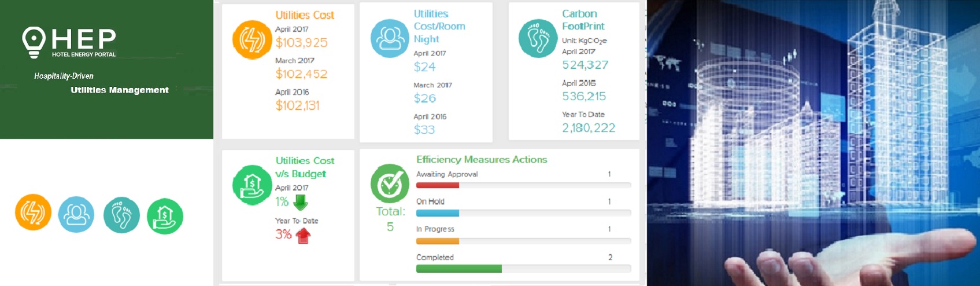Select the small green house-dollar icon under the banner
Image resolution: width=980 pixels, height=286 pixels.
[165, 216]
